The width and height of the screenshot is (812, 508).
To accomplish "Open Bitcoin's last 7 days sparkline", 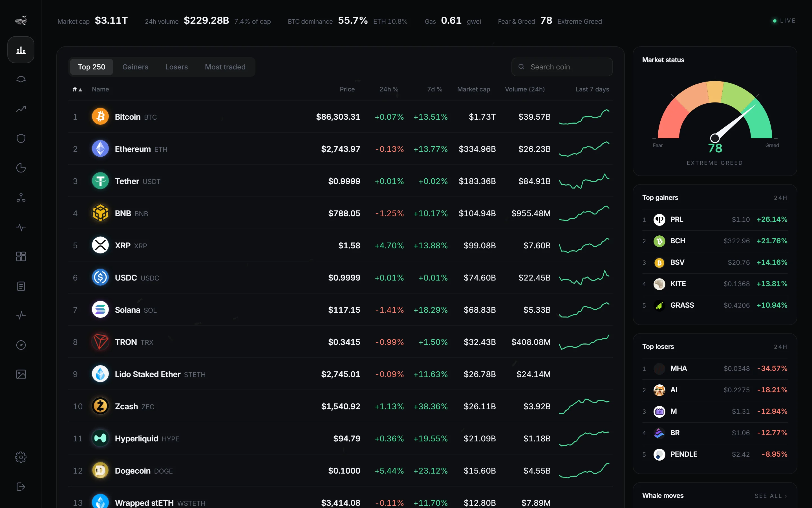I will point(584,117).
